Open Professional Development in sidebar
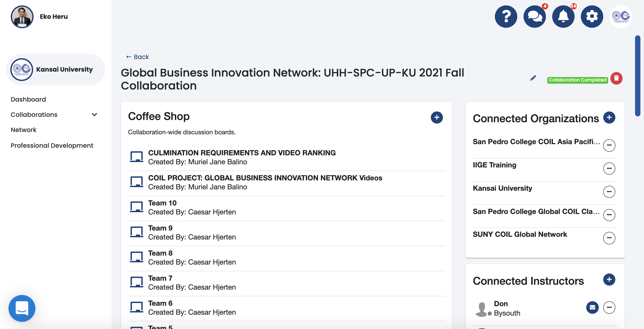Screen dimensions: 644x329 52,145
